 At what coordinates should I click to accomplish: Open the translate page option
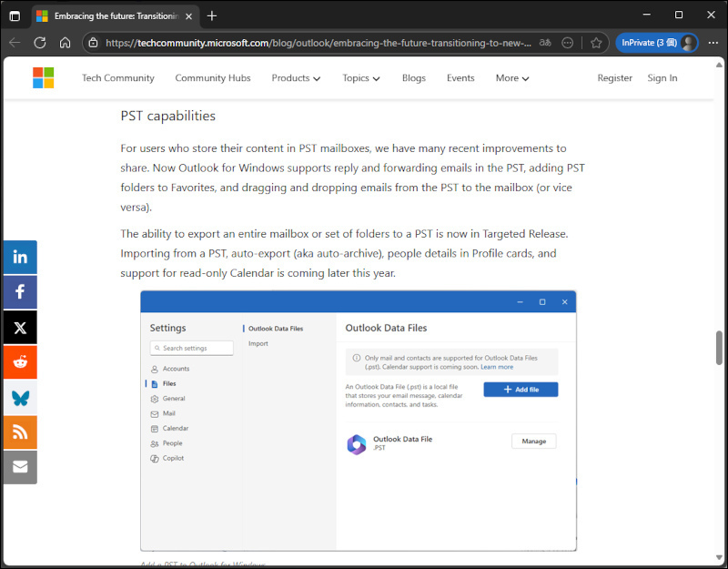coord(545,43)
